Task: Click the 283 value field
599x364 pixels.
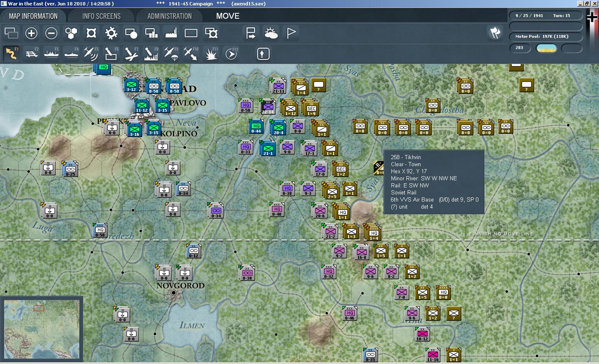Action: [x=520, y=48]
